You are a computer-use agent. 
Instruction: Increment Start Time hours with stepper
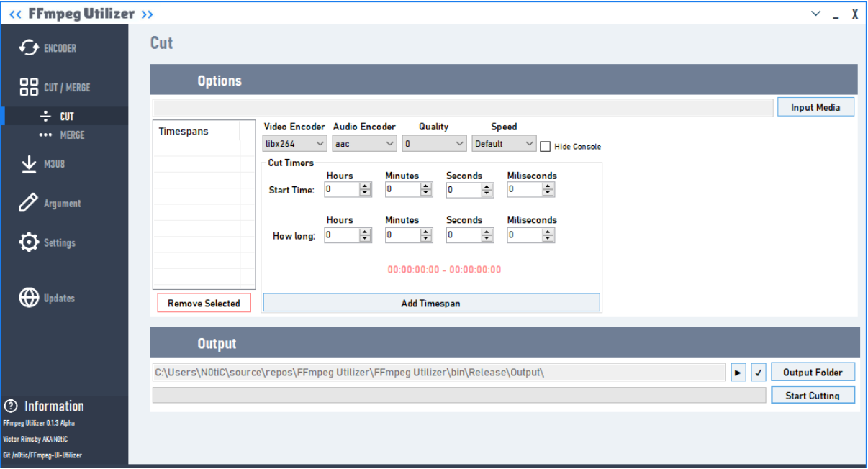coord(365,186)
